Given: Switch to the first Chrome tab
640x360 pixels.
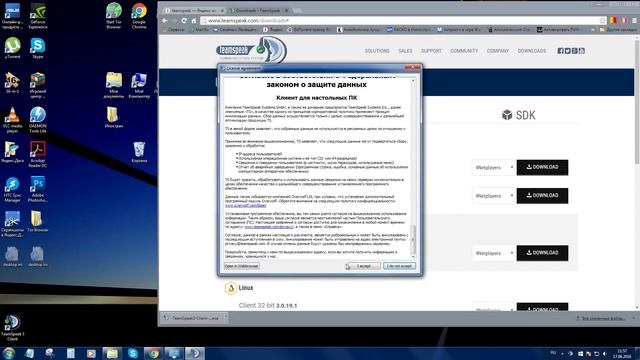Looking at the screenshot, I should pyautogui.click(x=193, y=10).
